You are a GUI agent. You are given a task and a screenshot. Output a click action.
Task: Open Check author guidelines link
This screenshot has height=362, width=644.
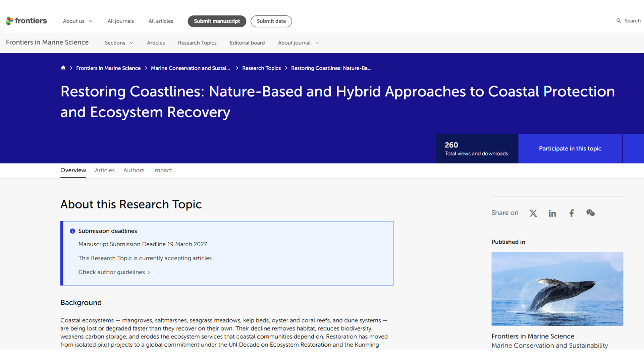[114, 272]
